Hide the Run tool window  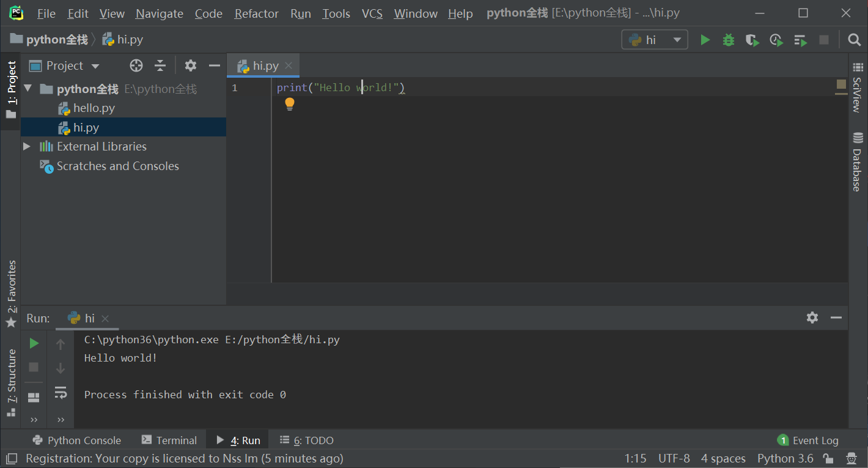click(x=836, y=318)
